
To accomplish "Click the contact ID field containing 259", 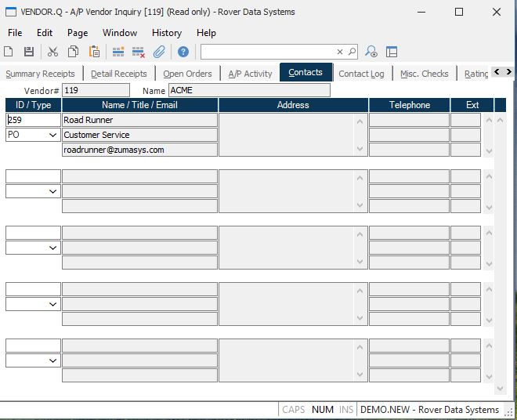I will pos(33,120).
